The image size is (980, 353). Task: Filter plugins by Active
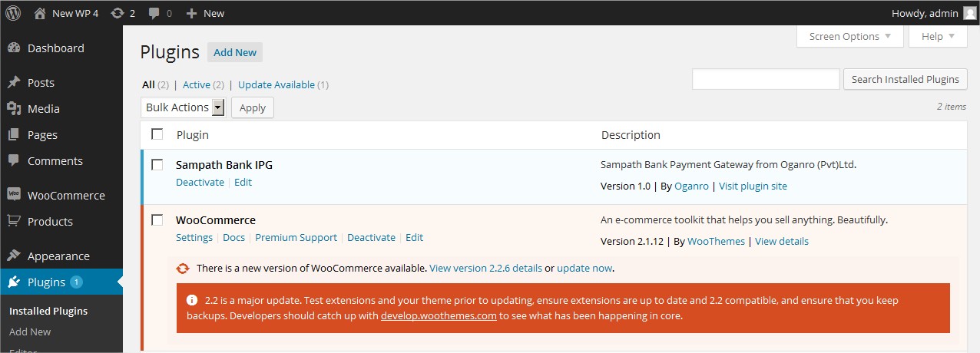pyautogui.click(x=197, y=84)
